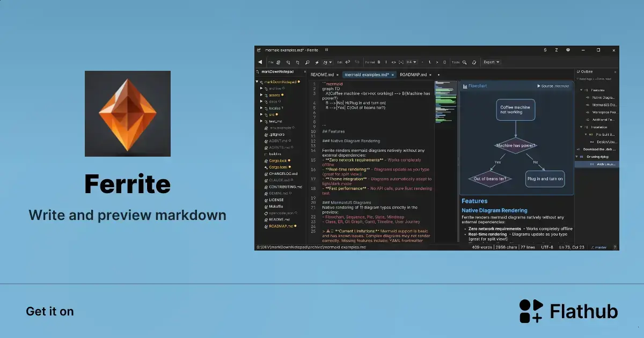
Task: Open Cargo.lock in file tree
Action: pos(279,160)
